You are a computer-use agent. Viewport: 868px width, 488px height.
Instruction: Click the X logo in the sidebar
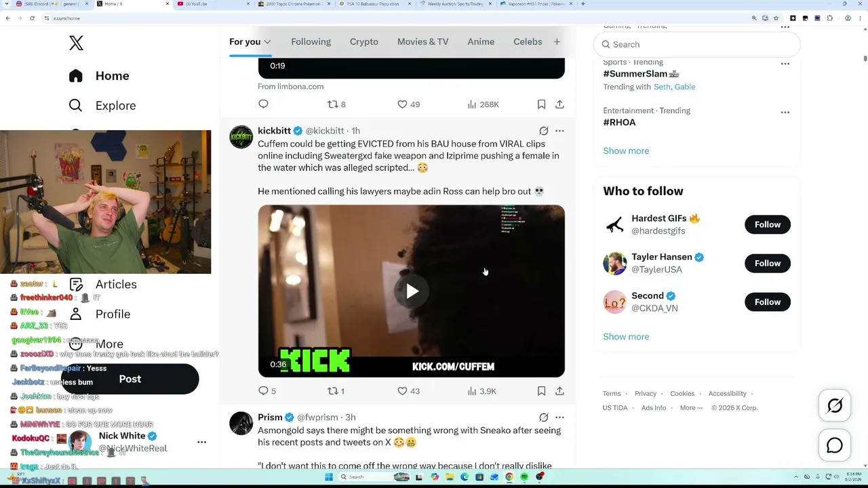[x=76, y=43]
